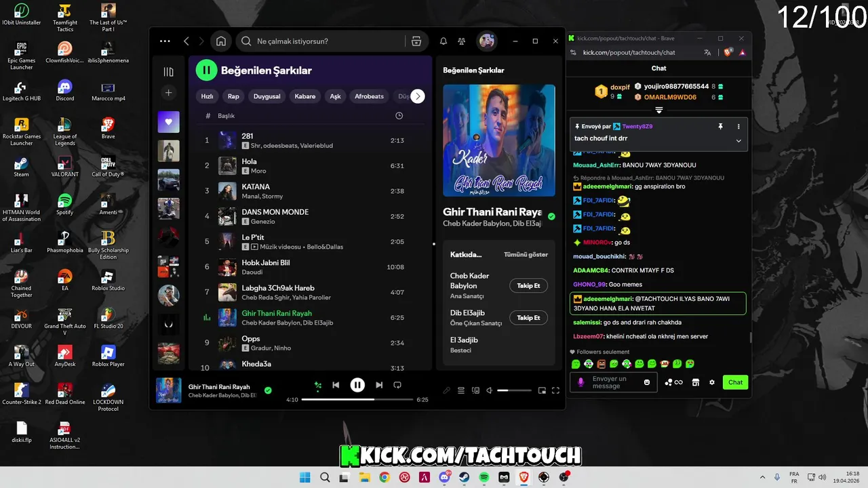This screenshot has height=488, width=868.
Task: Send message with green Chat button
Action: point(736,382)
